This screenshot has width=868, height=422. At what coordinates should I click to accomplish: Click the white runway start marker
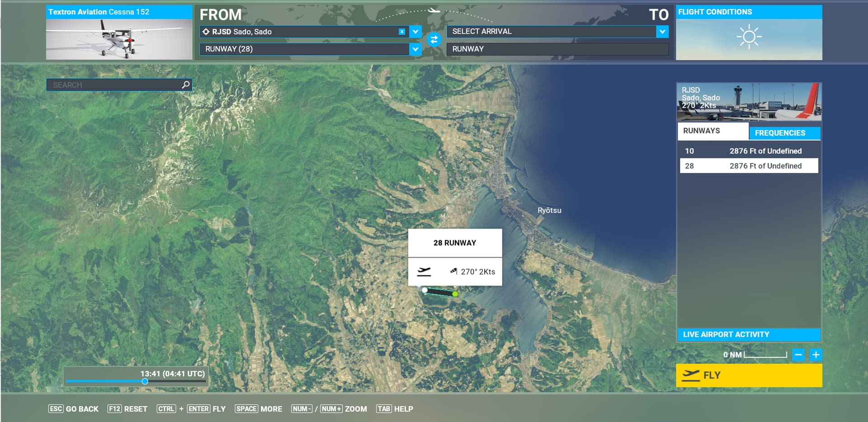pyautogui.click(x=425, y=290)
